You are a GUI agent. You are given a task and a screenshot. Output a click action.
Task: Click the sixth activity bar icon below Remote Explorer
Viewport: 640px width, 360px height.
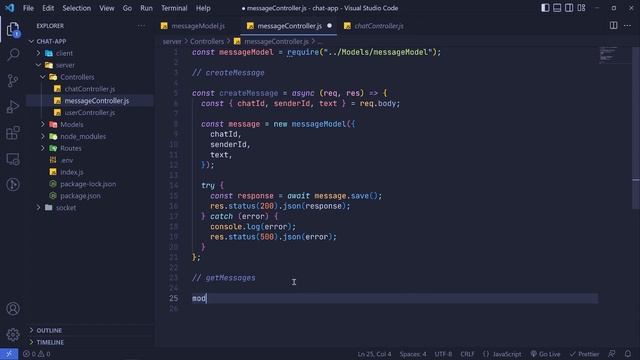(x=13, y=184)
